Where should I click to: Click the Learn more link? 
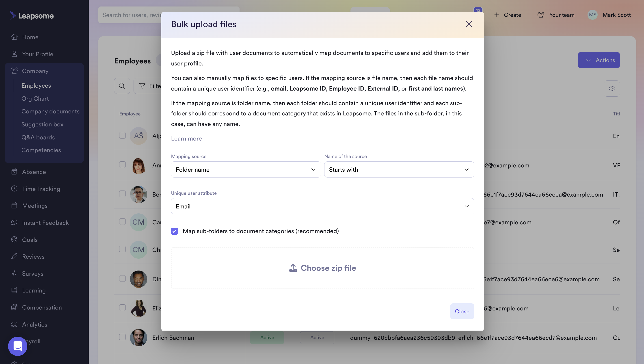(x=186, y=139)
